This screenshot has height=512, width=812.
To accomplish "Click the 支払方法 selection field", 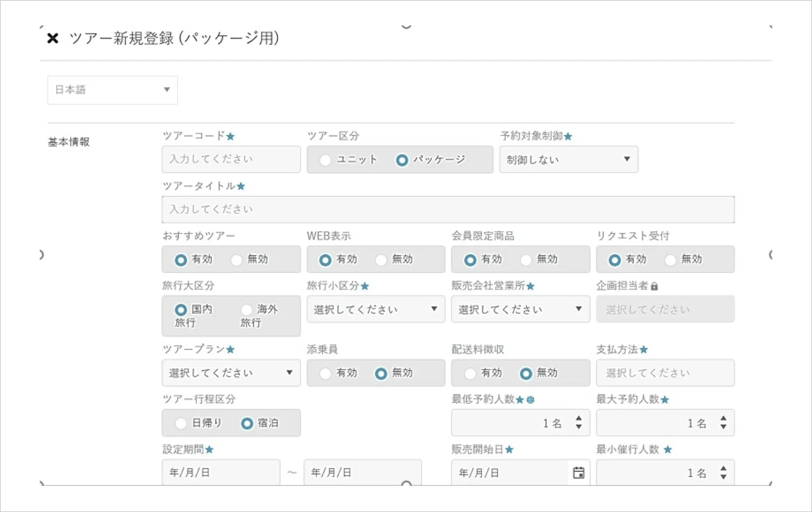I will click(x=665, y=373).
